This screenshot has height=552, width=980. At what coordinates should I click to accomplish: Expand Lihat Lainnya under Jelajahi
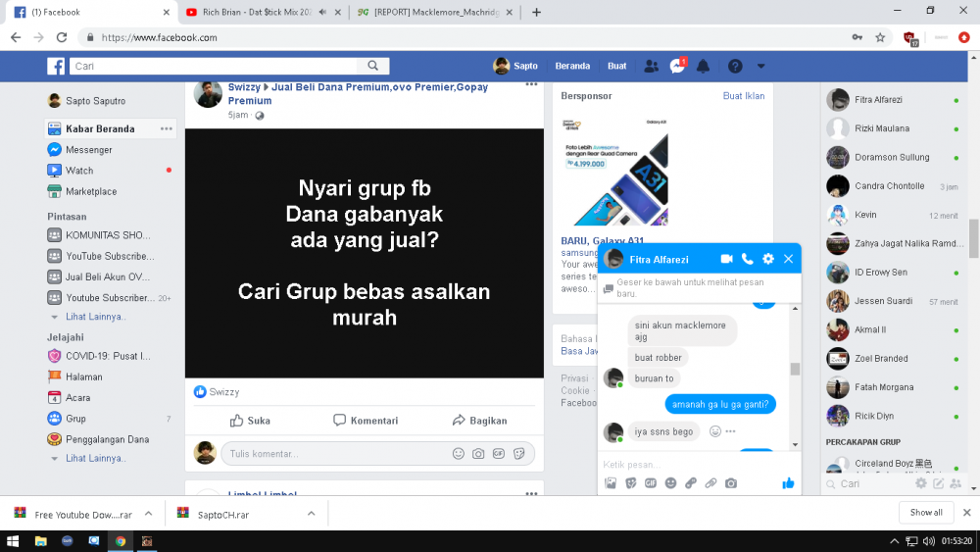[96, 458]
